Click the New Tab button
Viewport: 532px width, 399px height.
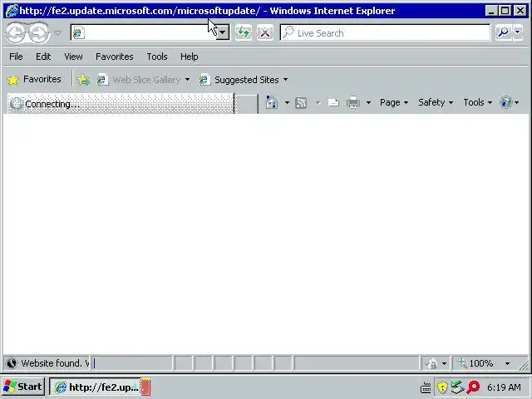click(247, 104)
